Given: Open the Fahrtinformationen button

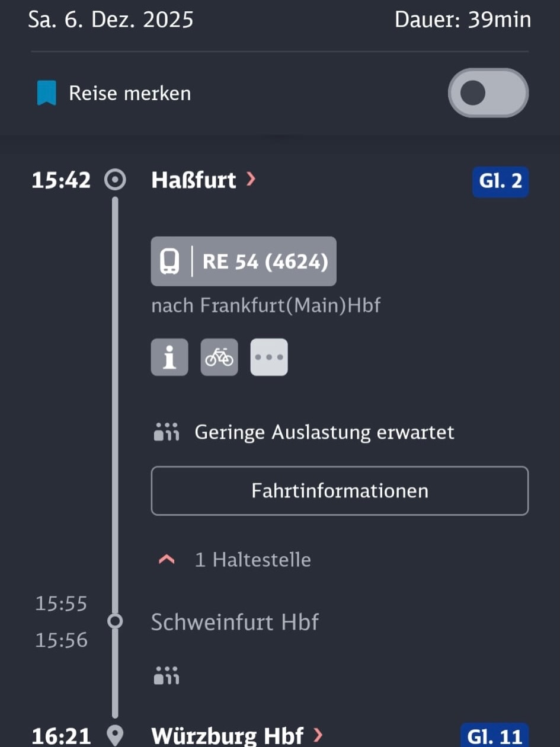Looking at the screenshot, I should [x=340, y=491].
